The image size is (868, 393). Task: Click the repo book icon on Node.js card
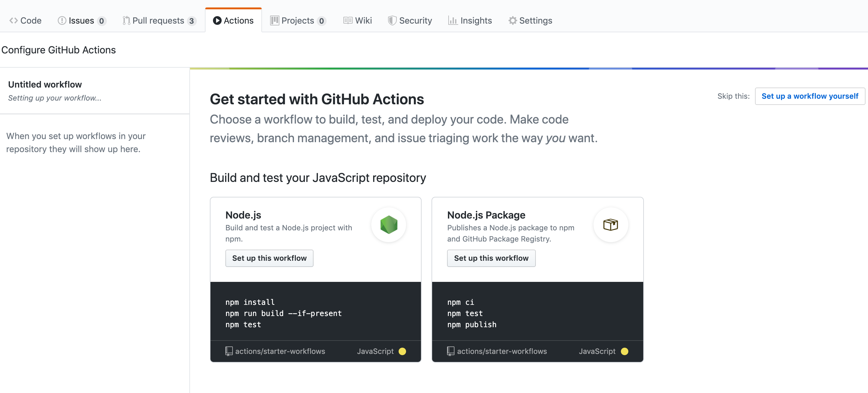pos(229,351)
